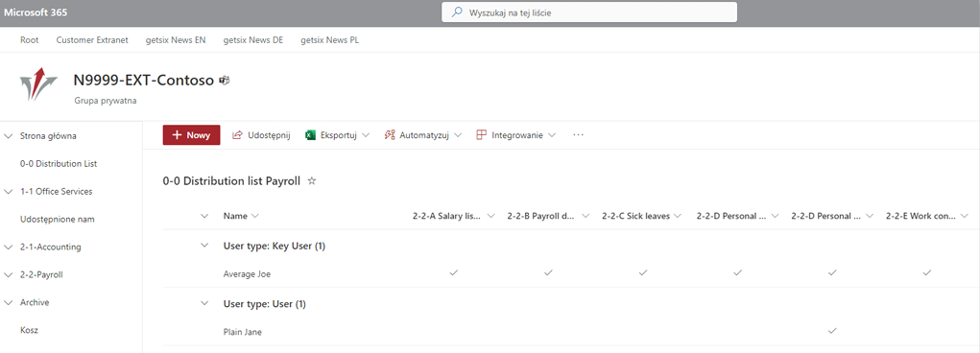The width and height of the screenshot is (980, 353).
Task: Click the Teams icon beside N9999-EXT-Contoso
Action: (x=225, y=80)
